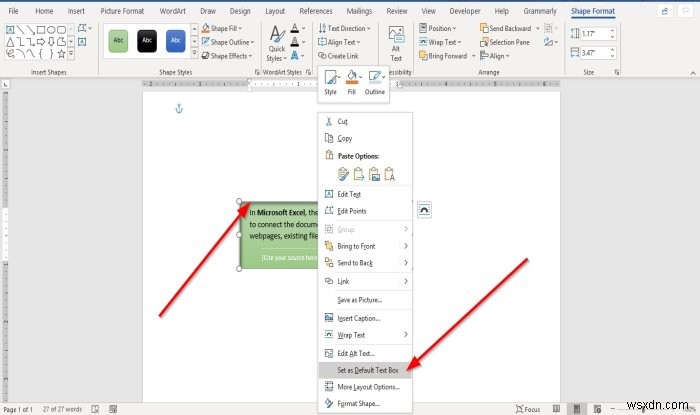Screen dimensions: 700x415
Task: Choose Edit Points from context menu
Action: tap(365, 211)
